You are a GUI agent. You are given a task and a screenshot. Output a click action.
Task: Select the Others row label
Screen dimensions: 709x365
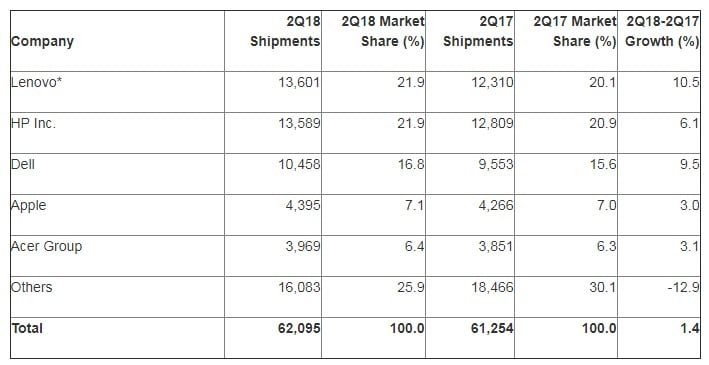click(x=32, y=287)
